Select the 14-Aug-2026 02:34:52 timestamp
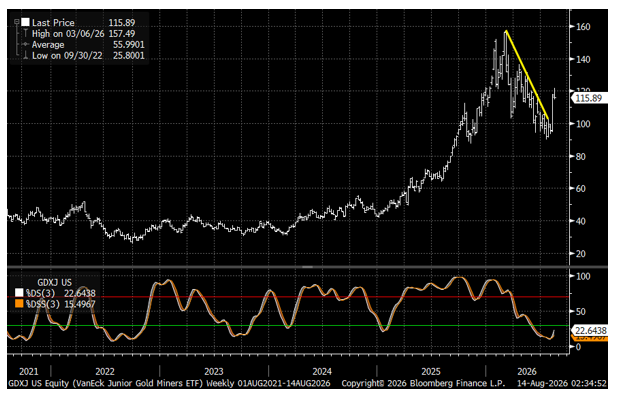The height and width of the screenshot is (398, 622). point(561,383)
